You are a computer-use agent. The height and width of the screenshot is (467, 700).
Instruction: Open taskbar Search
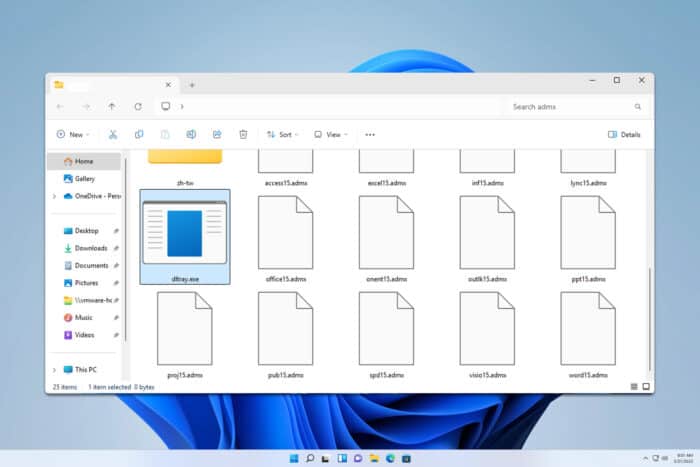310,459
